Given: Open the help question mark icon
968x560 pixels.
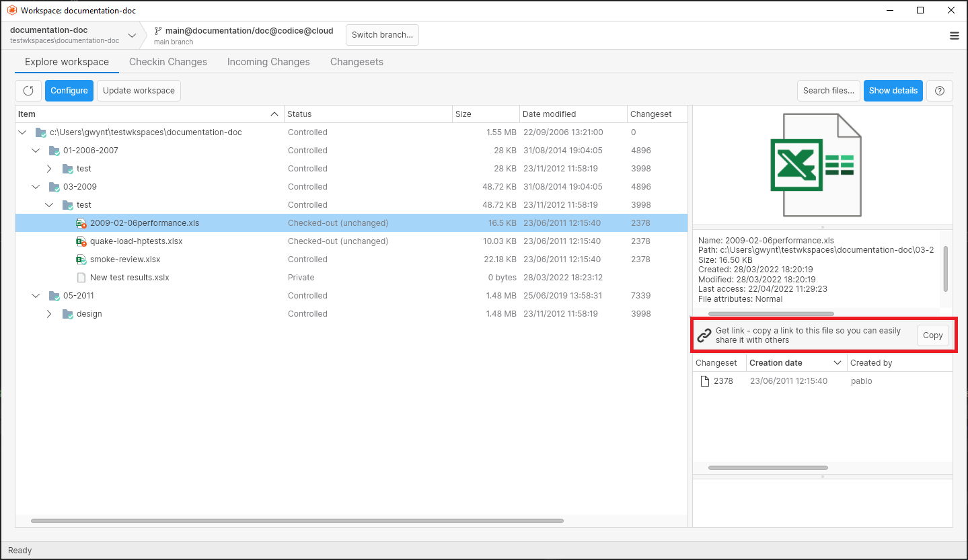Looking at the screenshot, I should click(939, 90).
